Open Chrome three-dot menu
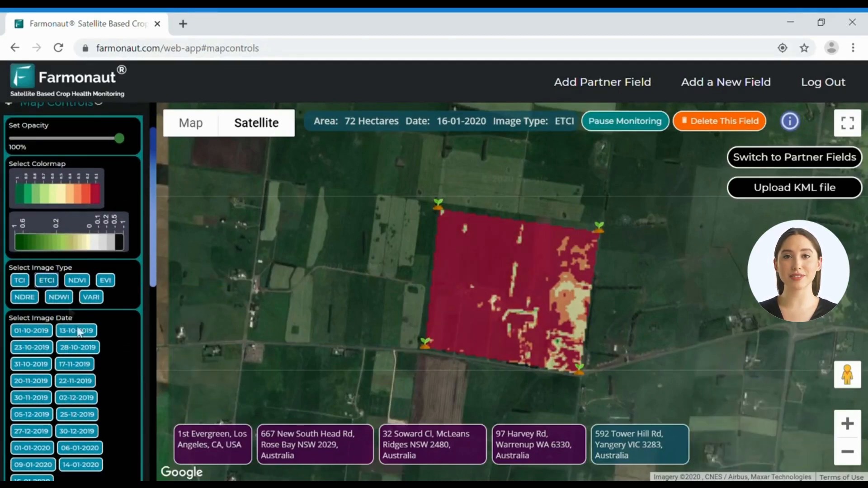The width and height of the screenshot is (868, 488). (x=853, y=48)
